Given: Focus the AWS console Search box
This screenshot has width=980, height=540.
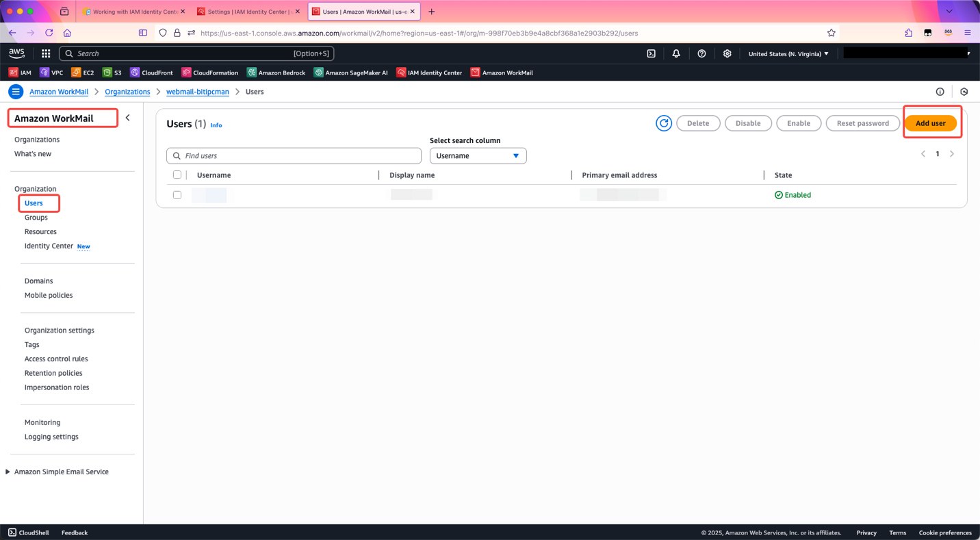Looking at the screenshot, I should pyautogui.click(x=196, y=53).
